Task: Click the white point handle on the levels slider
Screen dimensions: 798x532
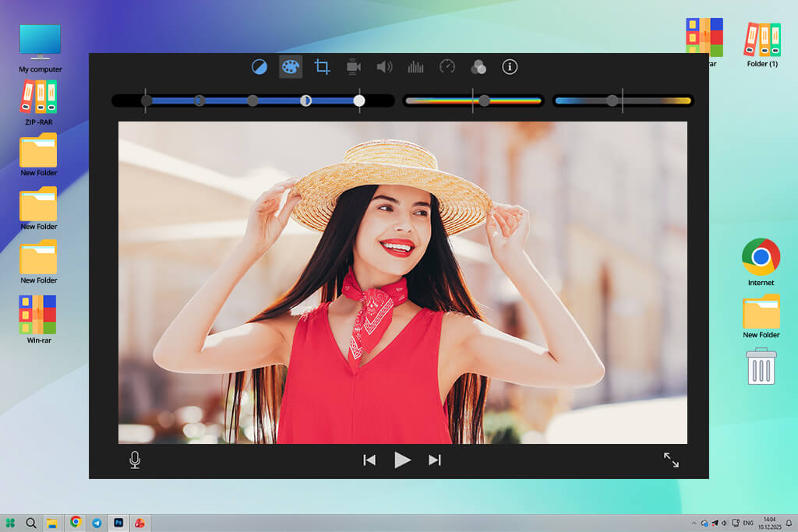Action: pos(359,100)
